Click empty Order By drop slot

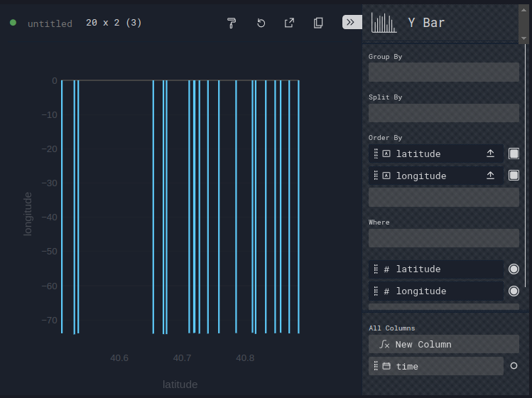click(444, 198)
